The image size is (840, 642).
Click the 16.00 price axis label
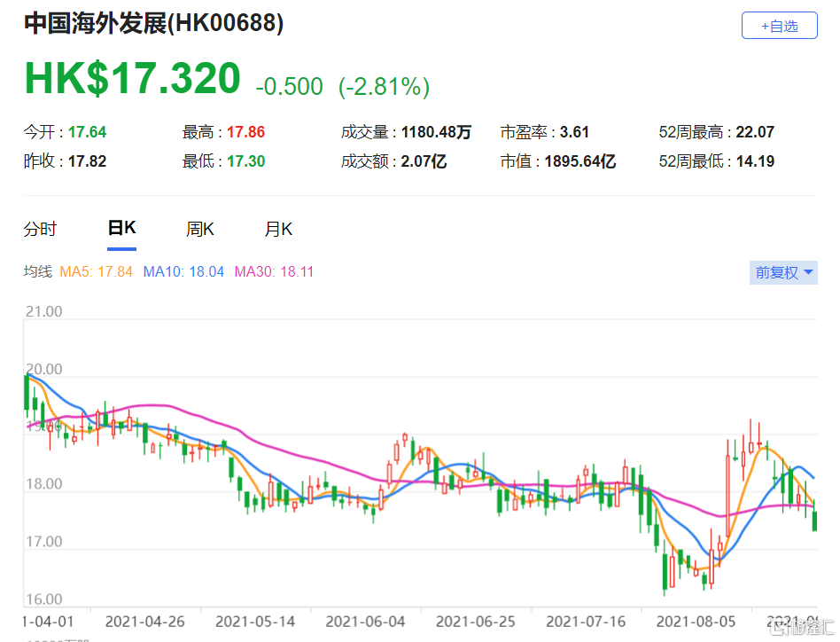pyautogui.click(x=44, y=599)
